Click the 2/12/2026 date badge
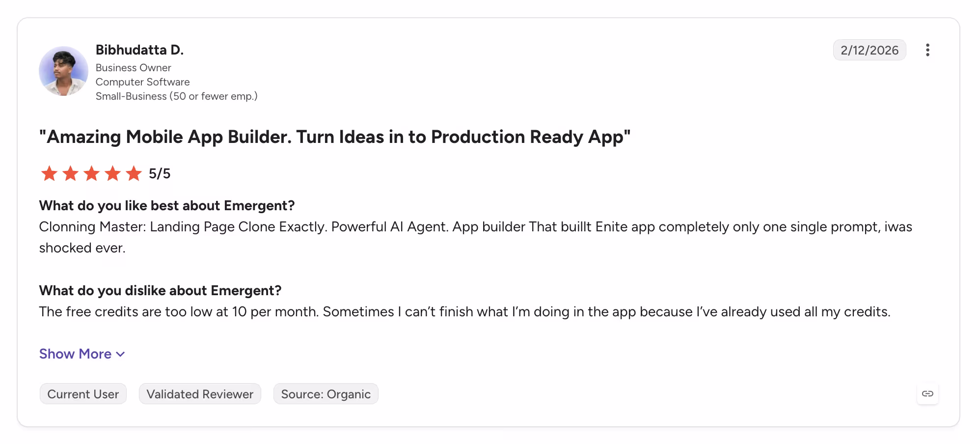980x444 pixels. tap(870, 50)
